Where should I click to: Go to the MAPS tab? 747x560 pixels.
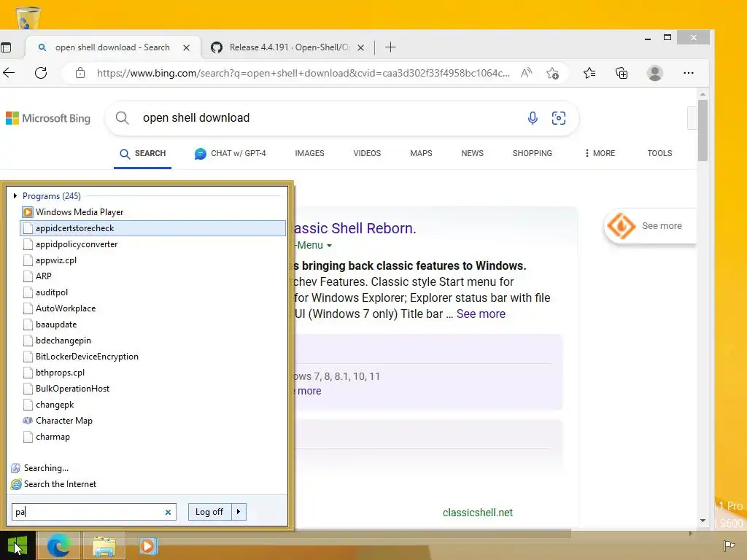point(421,153)
